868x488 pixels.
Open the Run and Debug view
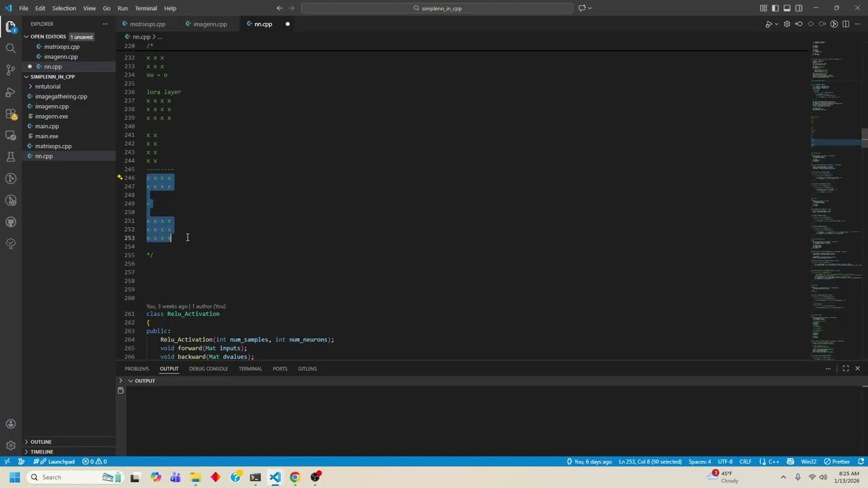pyautogui.click(x=10, y=91)
